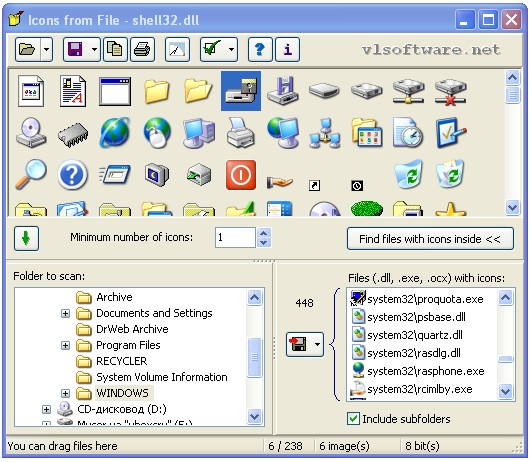
Task: Open dropdown next to save file list icon
Action: (x=317, y=344)
